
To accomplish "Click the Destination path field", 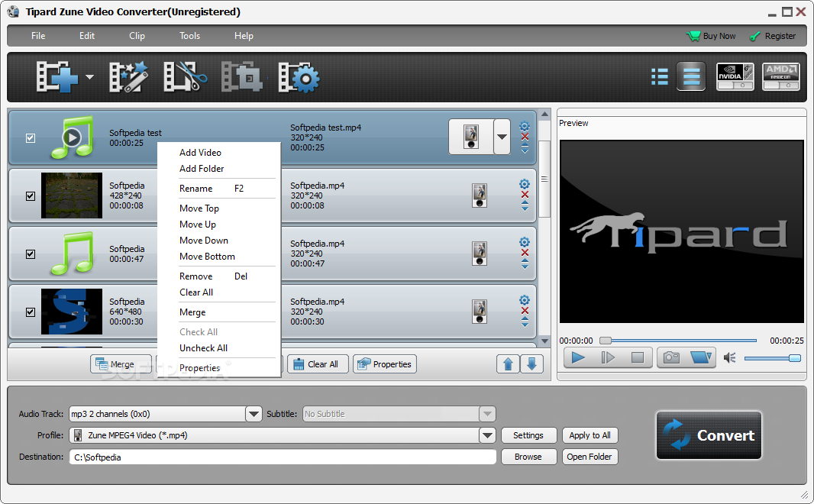I will click(x=283, y=457).
